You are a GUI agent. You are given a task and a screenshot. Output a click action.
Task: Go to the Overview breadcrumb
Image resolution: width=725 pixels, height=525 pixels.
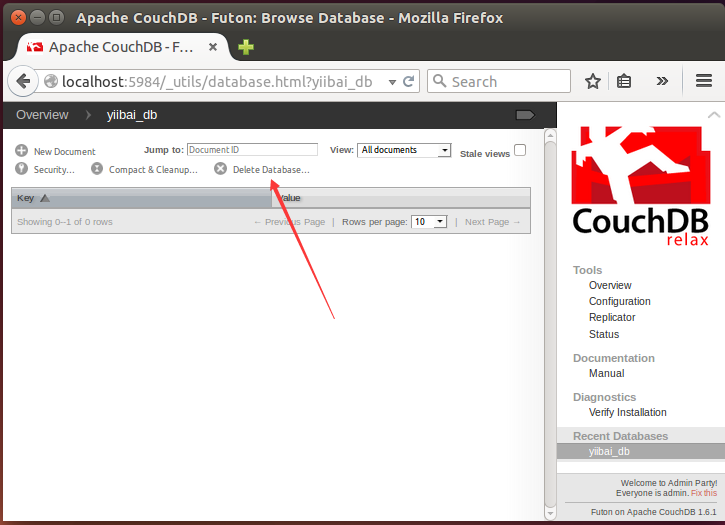[42, 115]
